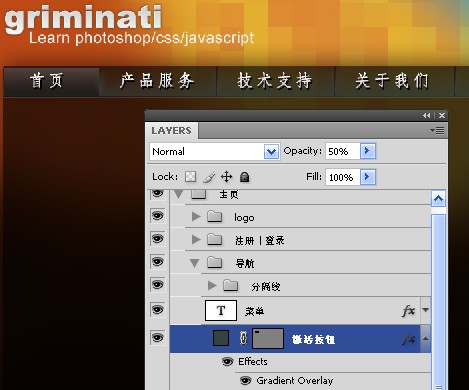The width and height of the screenshot is (469, 390).
Task: Enable the lock transparent pixels icon
Action: click(x=191, y=177)
